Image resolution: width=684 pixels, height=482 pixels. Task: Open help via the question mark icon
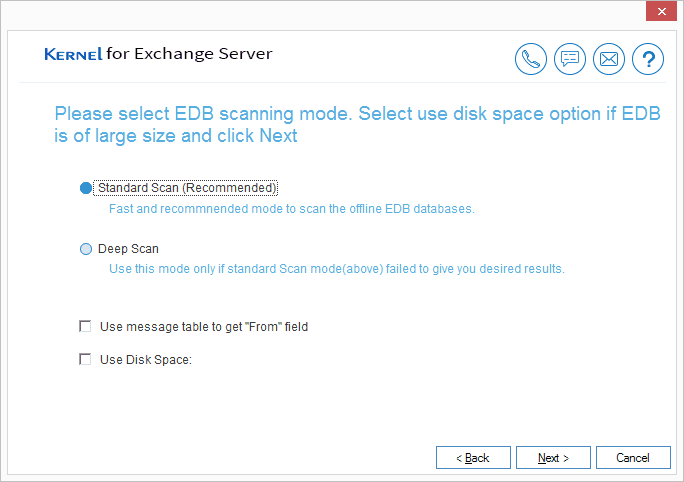(647, 60)
